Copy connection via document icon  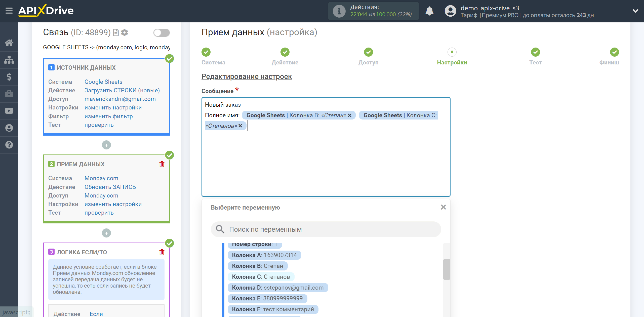(x=116, y=32)
